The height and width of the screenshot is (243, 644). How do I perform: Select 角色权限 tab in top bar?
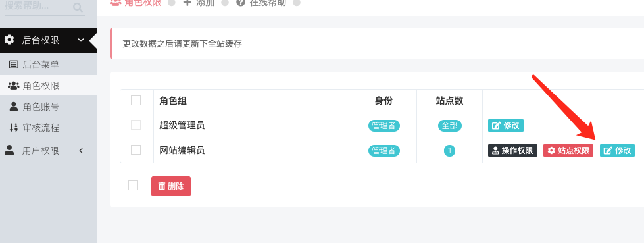pyautogui.click(x=136, y=3)
